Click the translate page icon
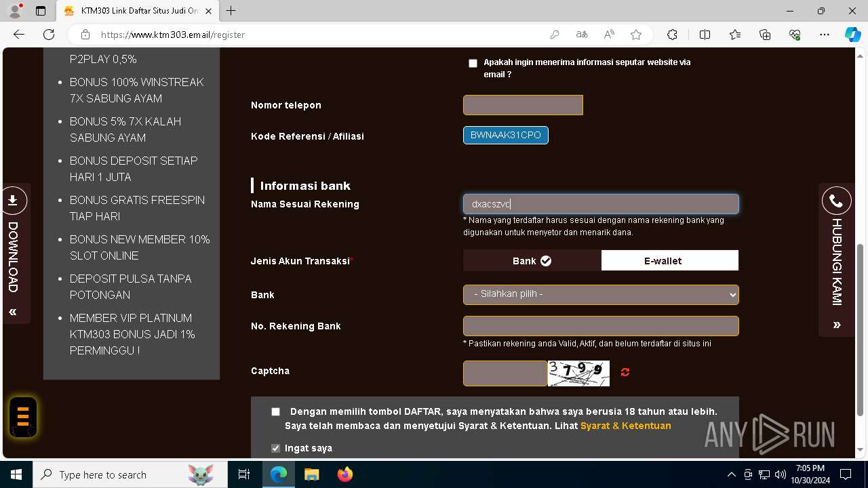 (582, 35)
